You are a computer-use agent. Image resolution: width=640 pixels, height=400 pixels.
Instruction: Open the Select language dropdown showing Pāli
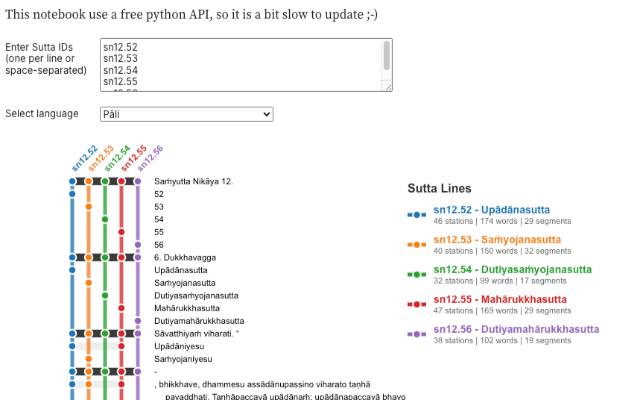coord(186,115)
